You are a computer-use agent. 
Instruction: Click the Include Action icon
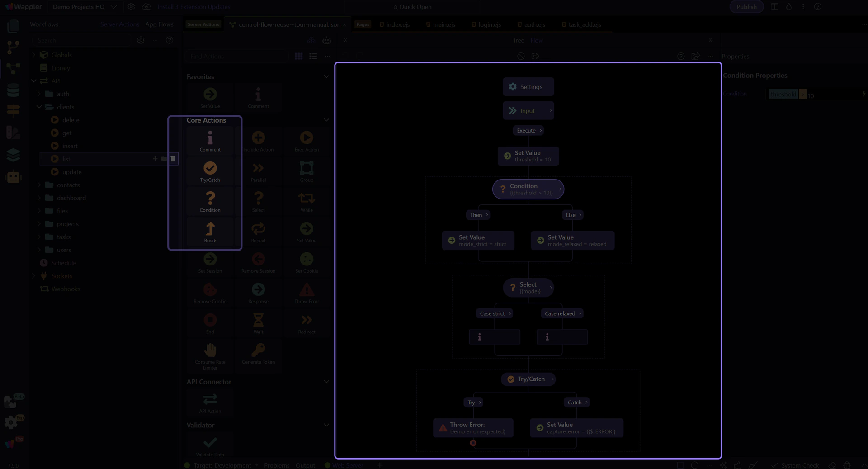pos(258,141)
